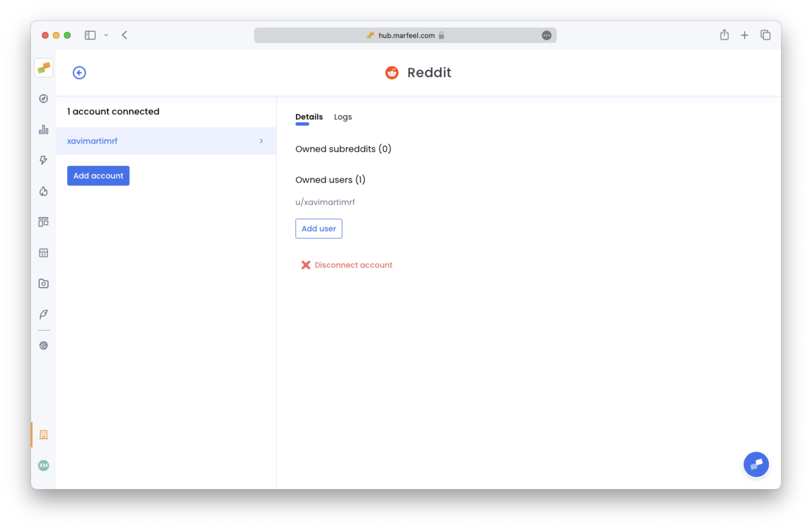This screenshot has width=812, height=530.
Task: Switch to the Logs tab
Action: pyautogui.click(x=343, y=117)
